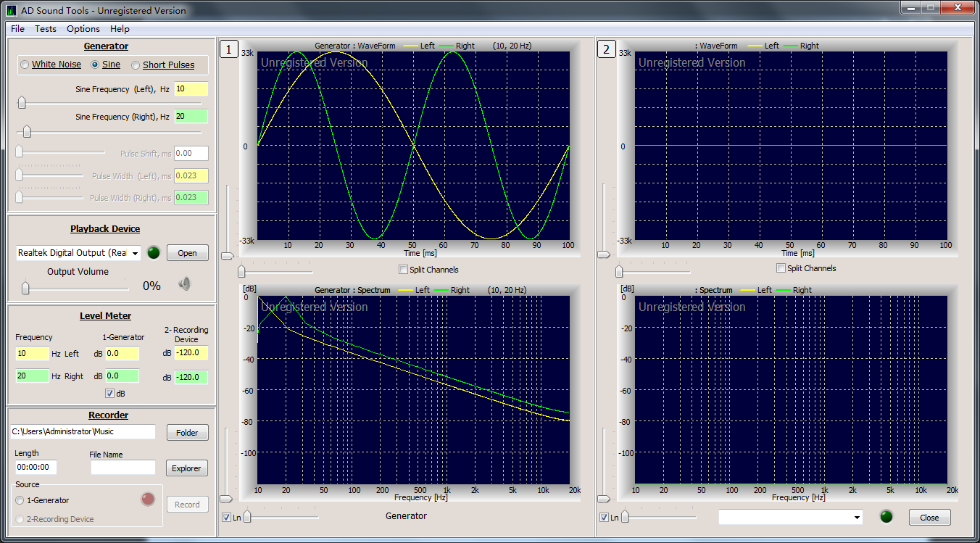Click the horizontal slider under panel 2 waveform
This screenshot has width=980, height=543.
coord(652,271)
